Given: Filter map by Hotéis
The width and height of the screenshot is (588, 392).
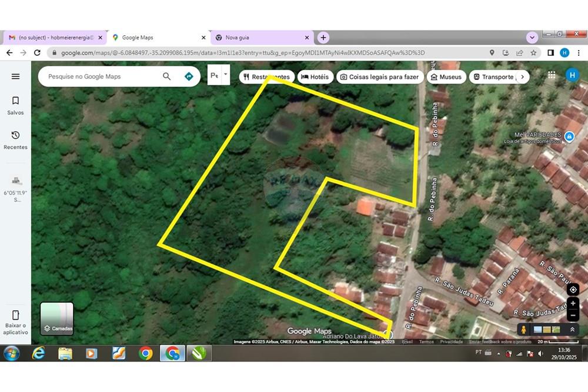Looking at the screenshot, I should click(x=315, y=77).
